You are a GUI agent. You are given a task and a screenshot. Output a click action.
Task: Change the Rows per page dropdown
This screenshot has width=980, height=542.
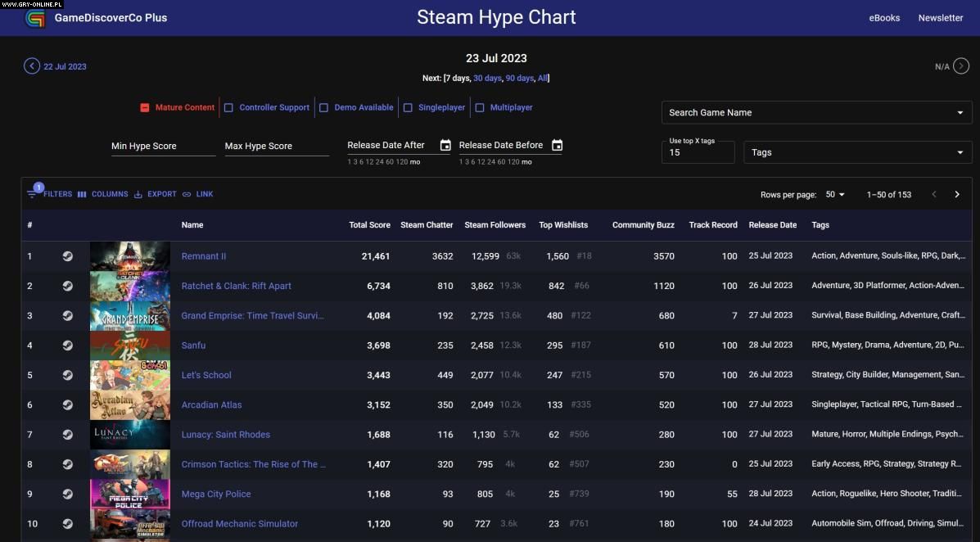(x=835, y=195)
